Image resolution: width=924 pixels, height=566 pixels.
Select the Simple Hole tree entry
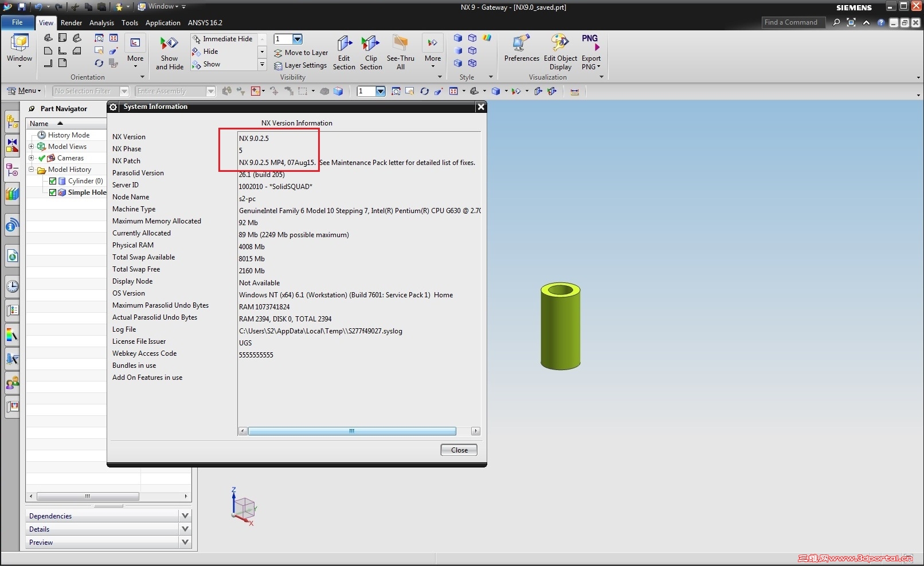point(82,192)
